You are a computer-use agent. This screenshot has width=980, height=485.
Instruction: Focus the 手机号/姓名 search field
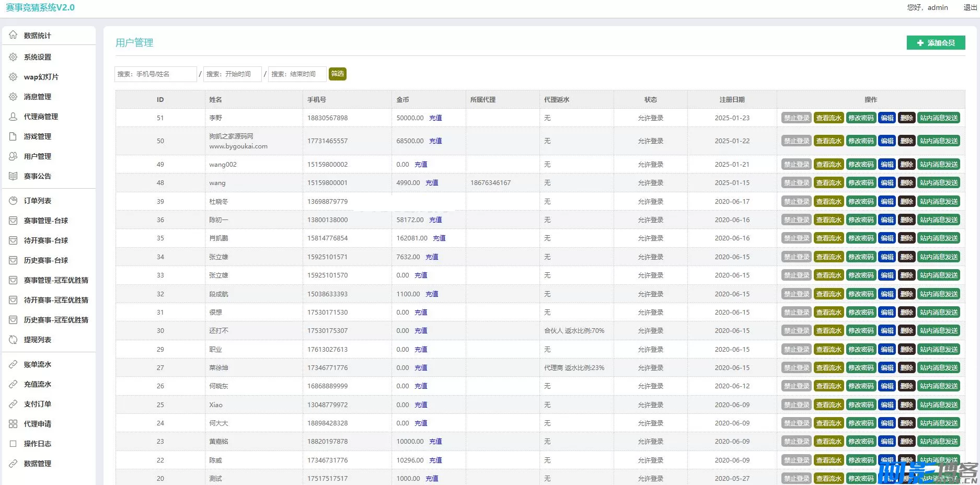pyautogui.click(x=155, y=74)
